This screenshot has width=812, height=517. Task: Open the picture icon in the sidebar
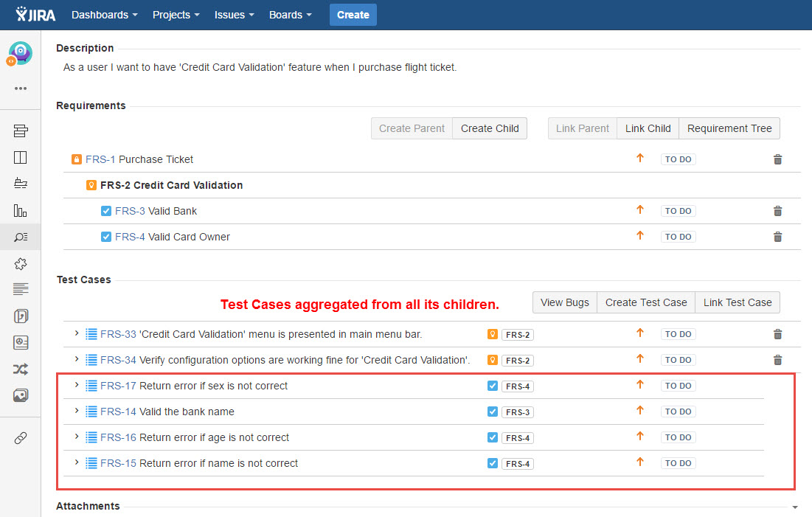coord(21,396)
